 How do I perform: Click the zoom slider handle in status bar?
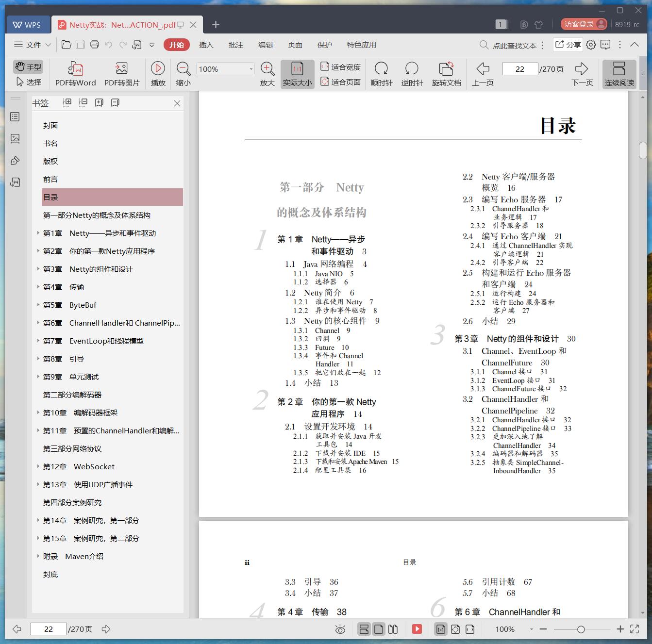(x=581, y=629)
